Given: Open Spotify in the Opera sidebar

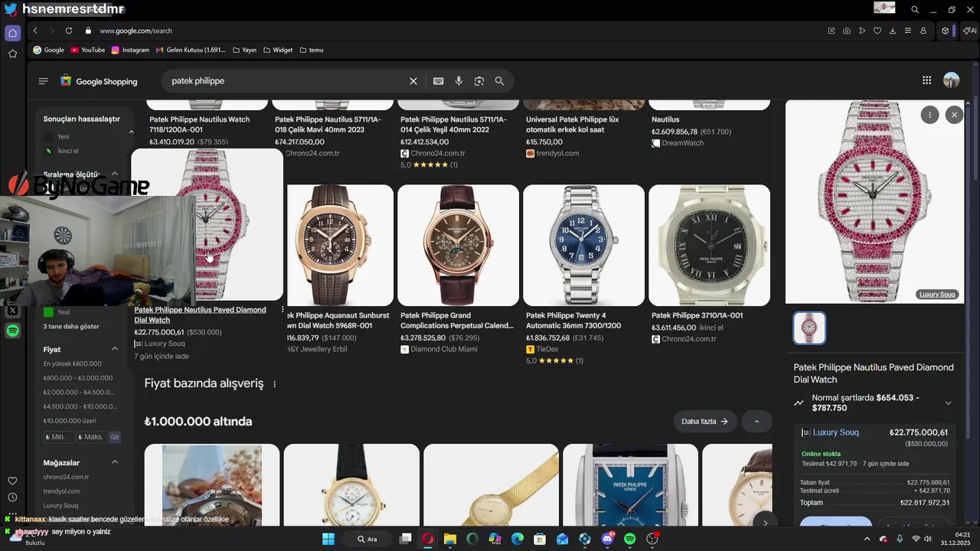Looking at the screenshot, I should (x=12, y=331).
